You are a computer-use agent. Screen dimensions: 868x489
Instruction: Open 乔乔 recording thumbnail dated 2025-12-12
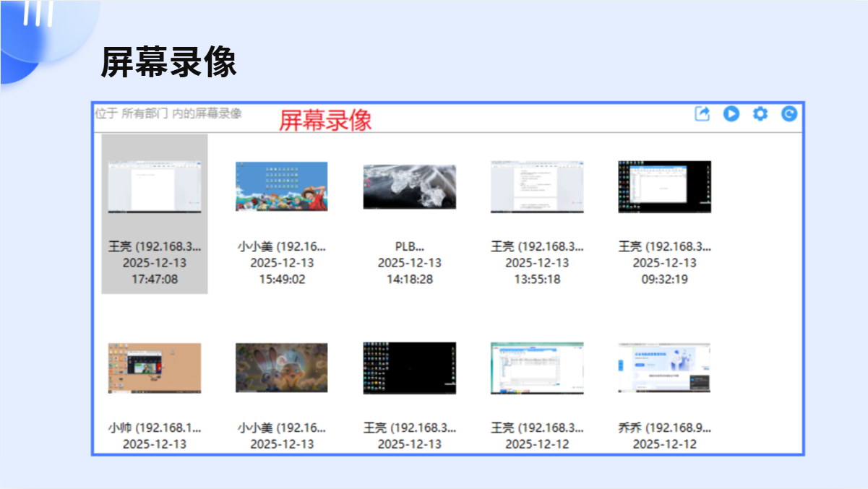coord(665,368)
